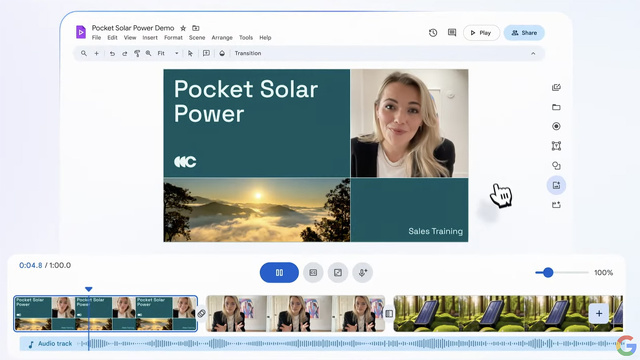Click the Share button
The height and width of the screenshot is (360, 640).
[524, 33]
